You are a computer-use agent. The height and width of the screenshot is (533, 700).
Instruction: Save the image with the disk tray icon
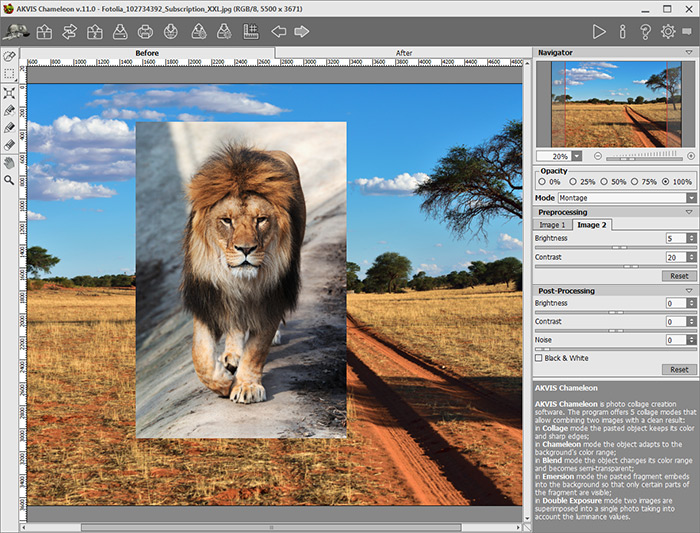120,32
